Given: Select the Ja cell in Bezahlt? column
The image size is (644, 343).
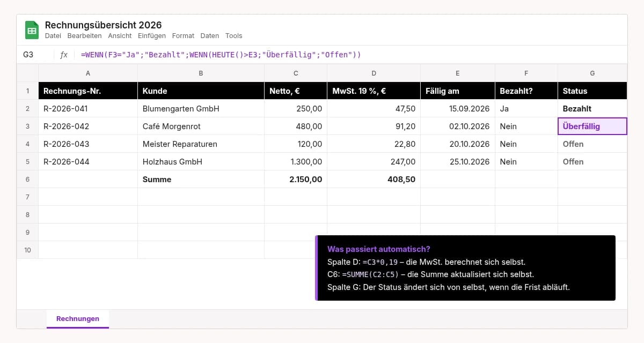Looking at the screenshot, I should [x=526, y=109].
